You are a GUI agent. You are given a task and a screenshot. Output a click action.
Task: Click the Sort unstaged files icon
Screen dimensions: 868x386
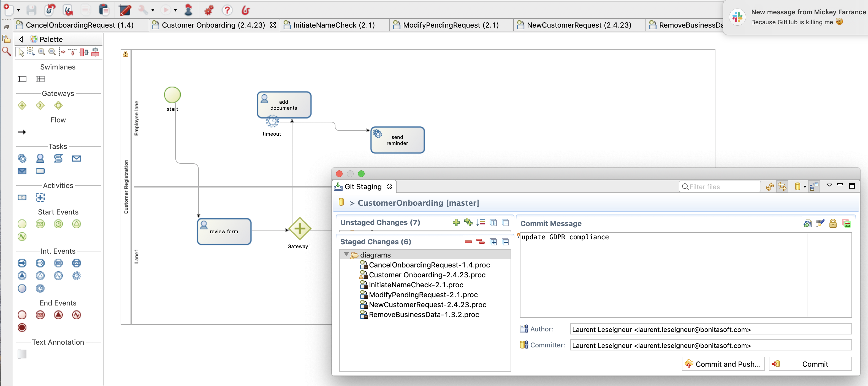point(481,222)
